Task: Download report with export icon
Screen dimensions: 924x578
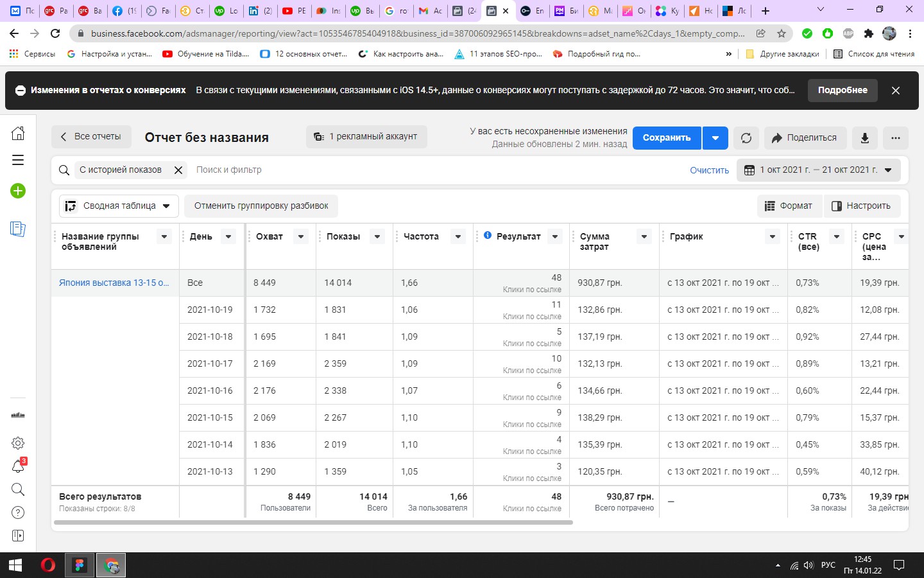Action: (x=865, y=137)
